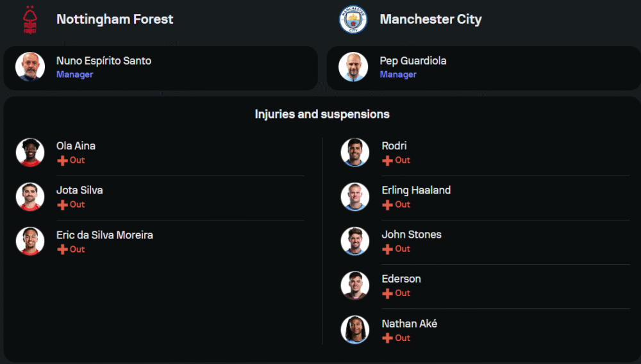Open Ola Aina's player avatar
Screen dimensions: 641x364
pos(30,153)
